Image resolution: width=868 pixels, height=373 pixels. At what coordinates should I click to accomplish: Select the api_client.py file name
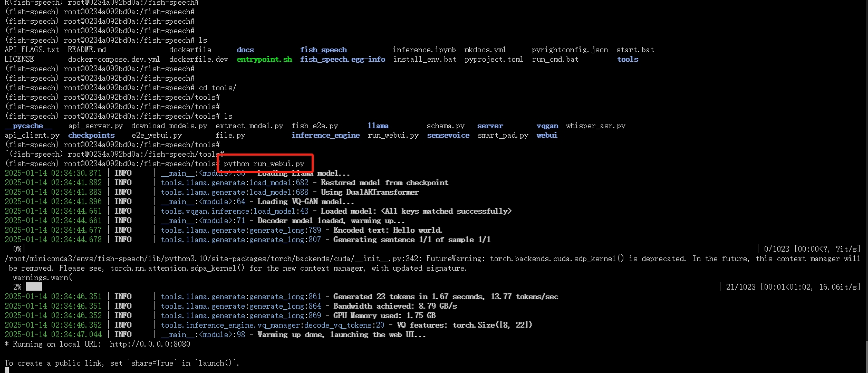click(32, 135)
